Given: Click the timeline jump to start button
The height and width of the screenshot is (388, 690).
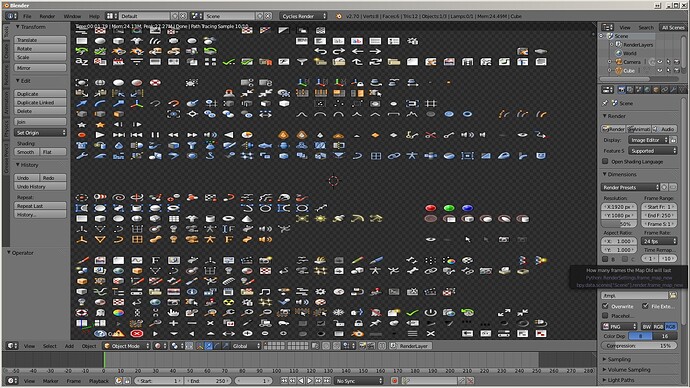Looking at the screenshot, I should point(284,381).
